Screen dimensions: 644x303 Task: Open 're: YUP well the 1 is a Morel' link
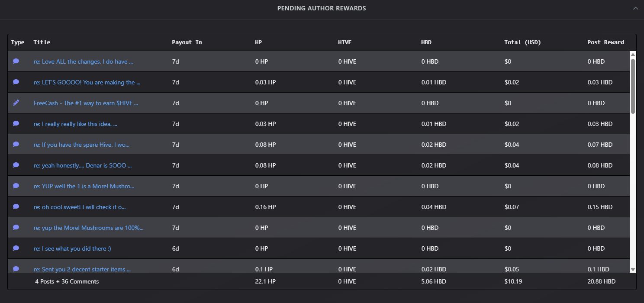point(84,186)
